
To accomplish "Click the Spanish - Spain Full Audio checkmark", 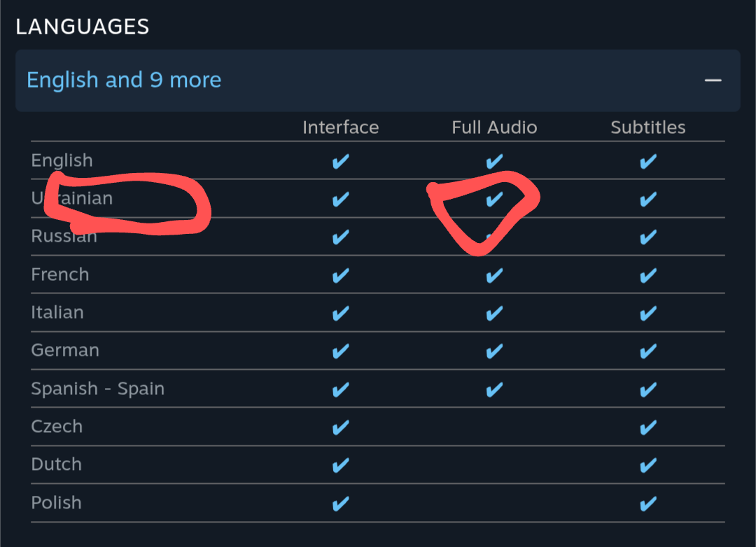I will coord(494,389).
